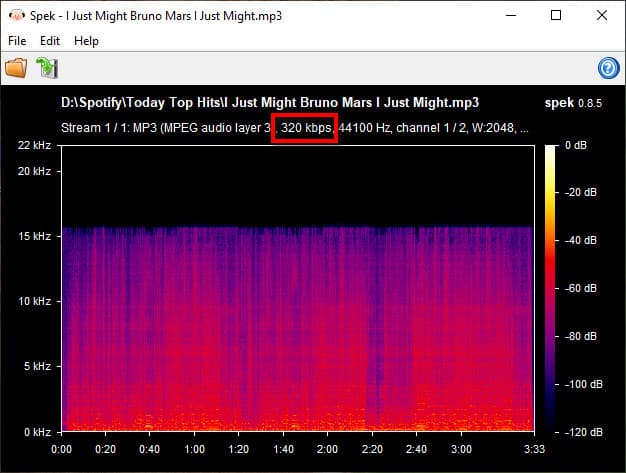The width and height of the screenshot is (626, 473).
Task: Minimize the Spek window
Action: click(x=511, y=16)
